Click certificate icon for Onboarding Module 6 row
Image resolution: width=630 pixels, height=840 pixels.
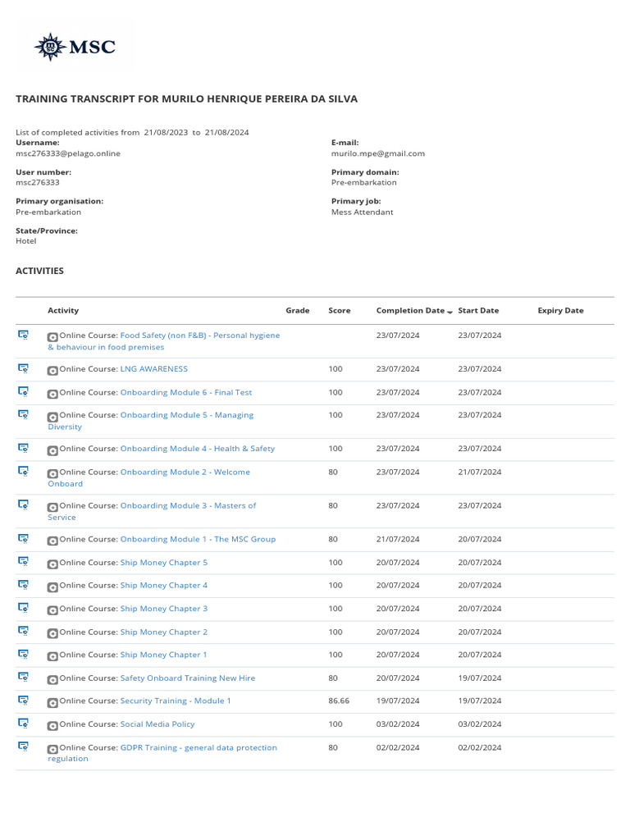coord(23,391)
